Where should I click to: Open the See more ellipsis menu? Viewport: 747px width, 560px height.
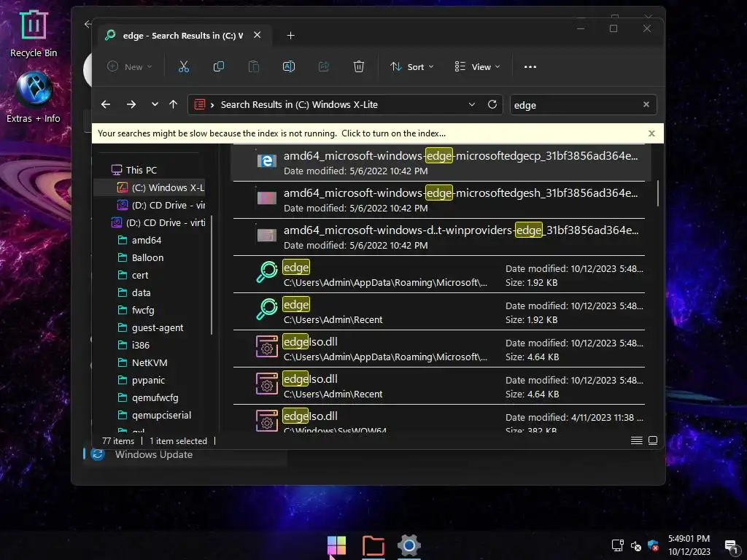point(530,66)
